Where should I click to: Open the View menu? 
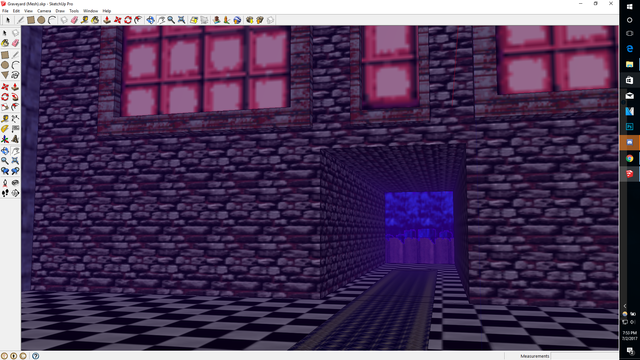pos(29,11)
